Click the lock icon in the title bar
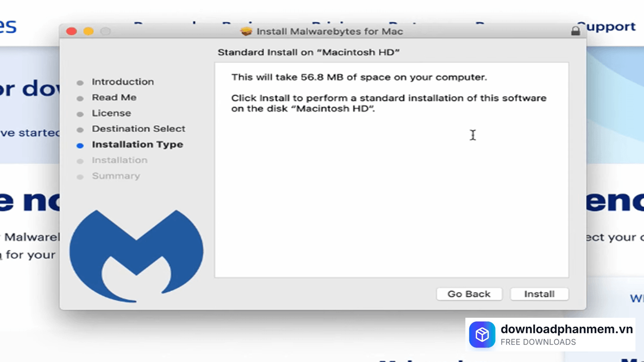This screenshot has height=362, width=644. (575, 31)
